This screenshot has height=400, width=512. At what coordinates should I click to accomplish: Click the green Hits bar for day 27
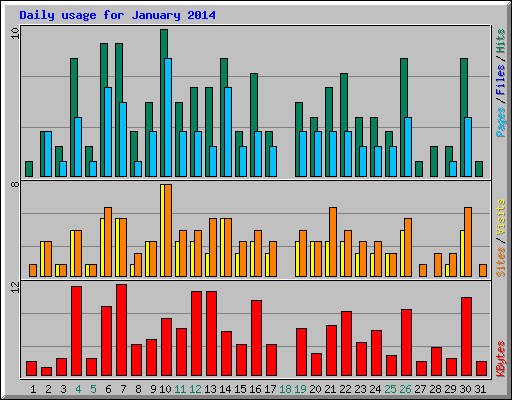pos(419,169)
